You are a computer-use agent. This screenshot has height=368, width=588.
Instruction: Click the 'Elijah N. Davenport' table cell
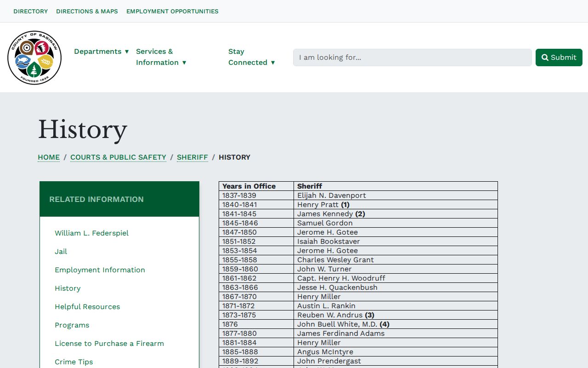point(396,195)
